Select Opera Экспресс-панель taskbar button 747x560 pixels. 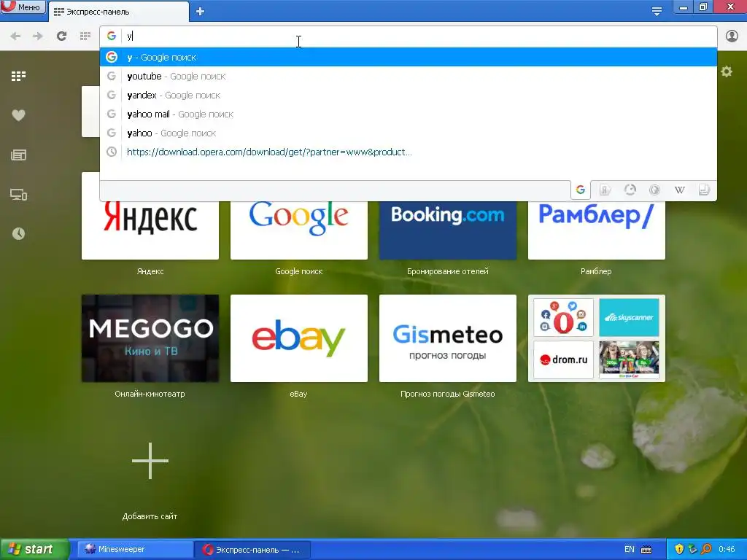coord(252,550)
